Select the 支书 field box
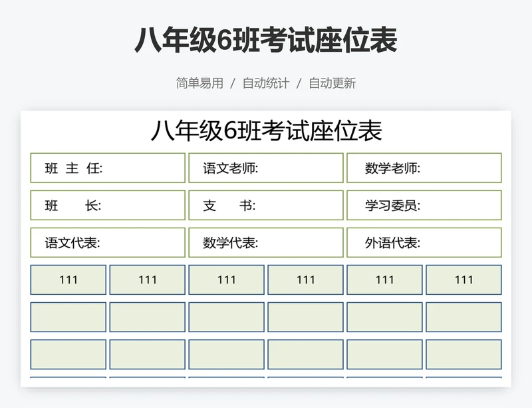 [266, 205]
